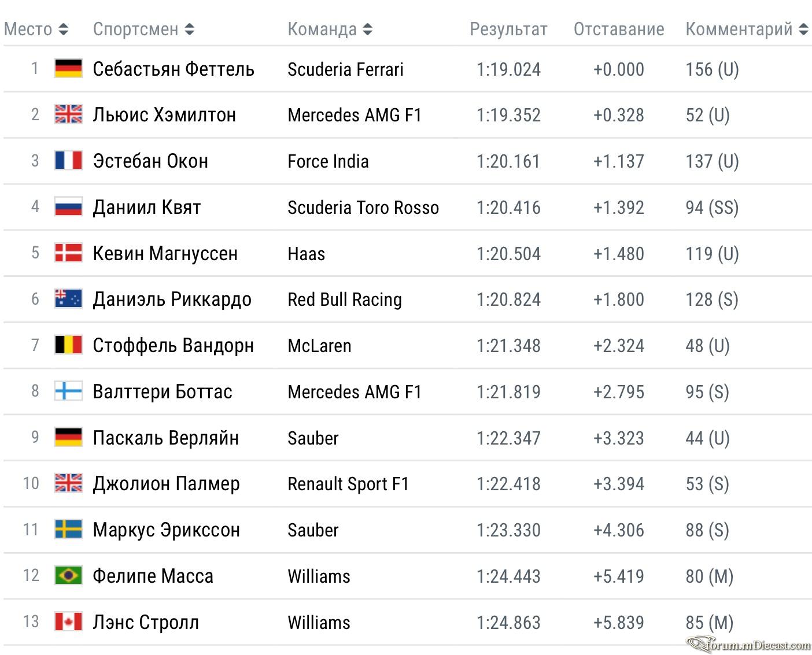Click Belgian flag next to Стоффель Вандорн
The image size is (812, 655).
pos(68,345)
